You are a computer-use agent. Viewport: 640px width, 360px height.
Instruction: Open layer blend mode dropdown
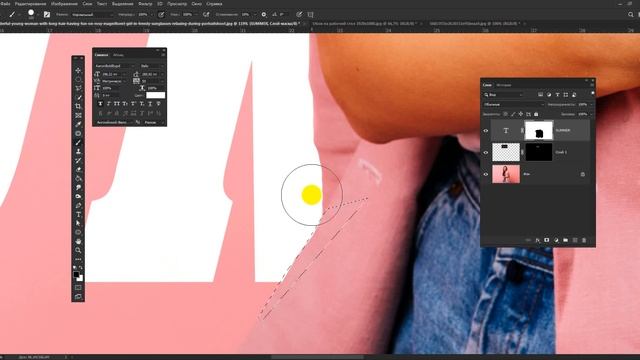[513, 104]
